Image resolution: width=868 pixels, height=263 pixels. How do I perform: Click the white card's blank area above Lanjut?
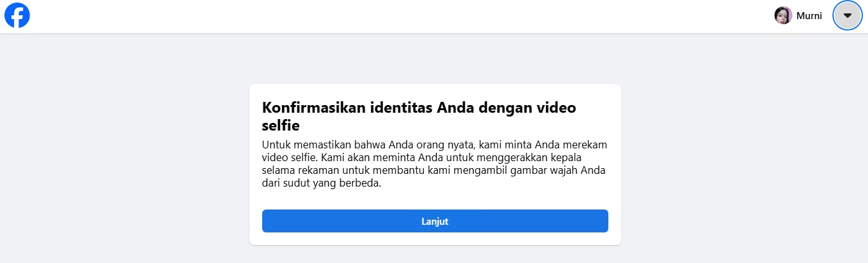pos(435,200)
